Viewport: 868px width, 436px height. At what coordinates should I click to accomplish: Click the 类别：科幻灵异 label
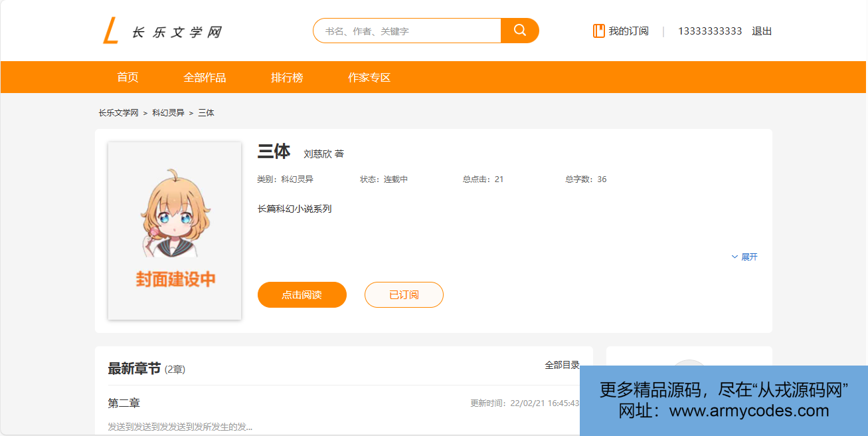tap(285, 179)
